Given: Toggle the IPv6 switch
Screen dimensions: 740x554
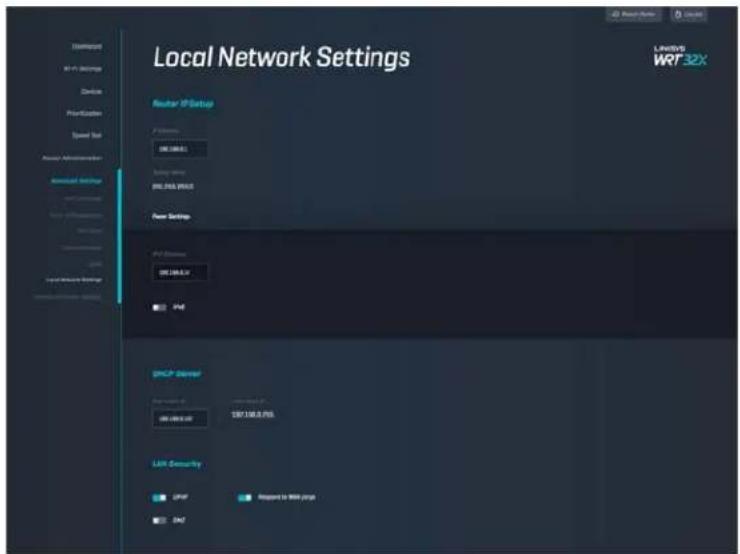Looking at the screenshot, I should pyautogui.click(x=159, y=308).
